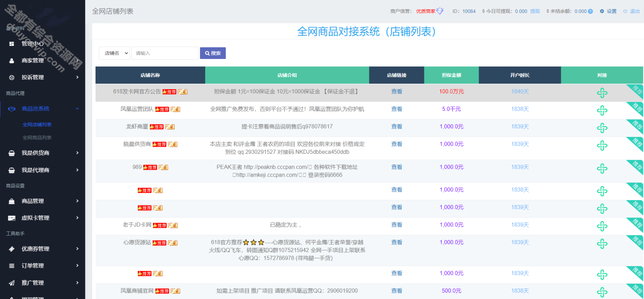This screenshot has width=644, height=299.
Task: Click 查看 link for 老于JD卡网
Action: (397, 225)
